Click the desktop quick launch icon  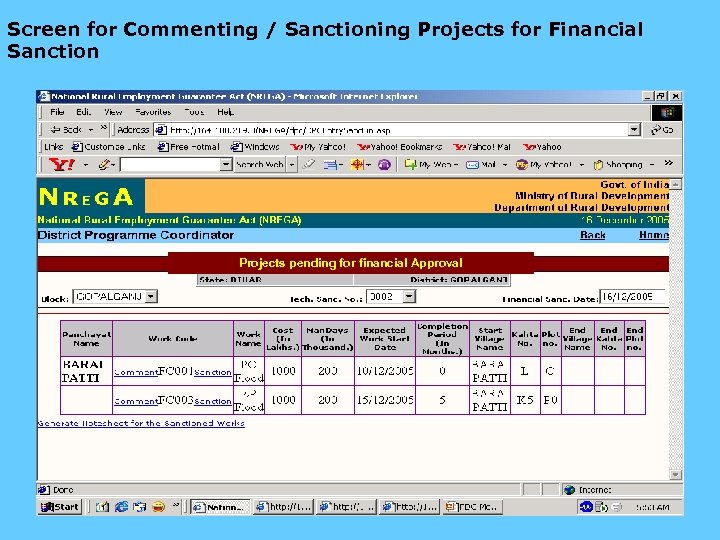point(140,507)
